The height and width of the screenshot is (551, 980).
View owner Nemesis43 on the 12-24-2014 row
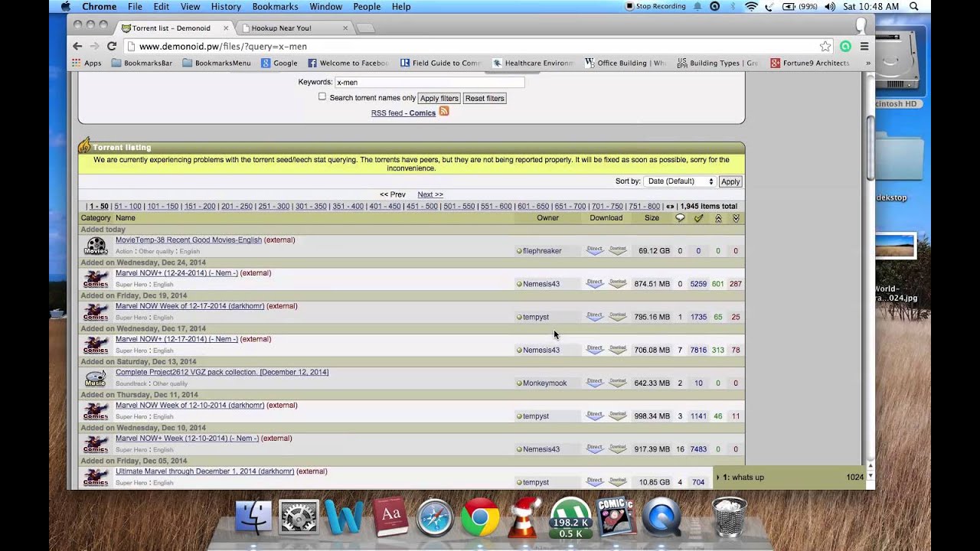coord(541,283)
